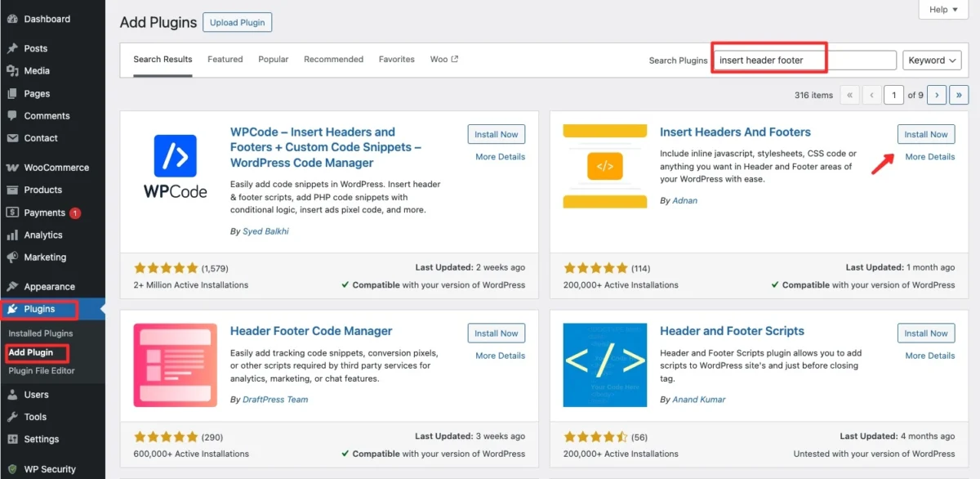This screenshot has height=479, width=980.
Task: Click the Contact envelope icon
Action: (12, 138)
